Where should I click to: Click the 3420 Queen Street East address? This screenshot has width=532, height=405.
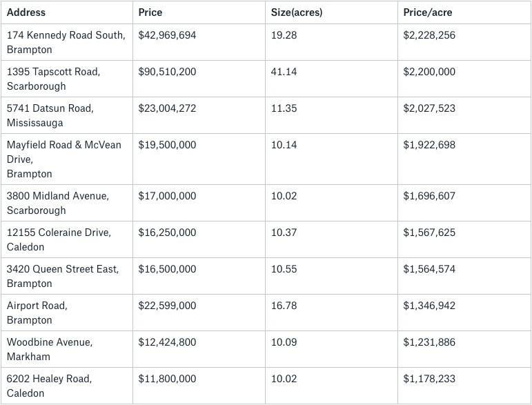(62, 276)
